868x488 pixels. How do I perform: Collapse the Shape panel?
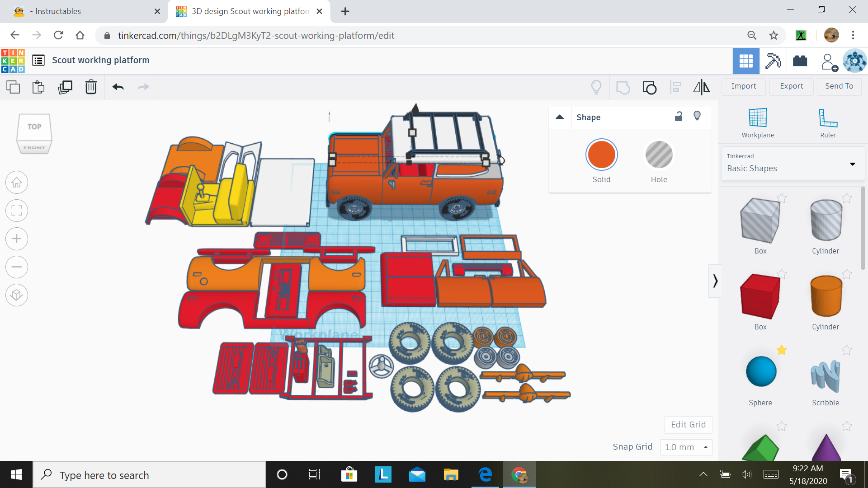[560, 117]
